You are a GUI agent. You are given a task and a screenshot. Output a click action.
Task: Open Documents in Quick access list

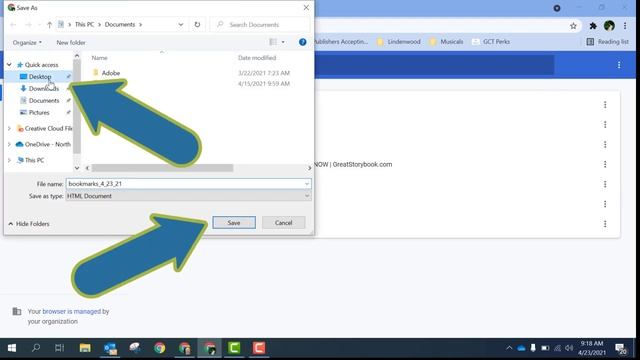tap(44, 100)
